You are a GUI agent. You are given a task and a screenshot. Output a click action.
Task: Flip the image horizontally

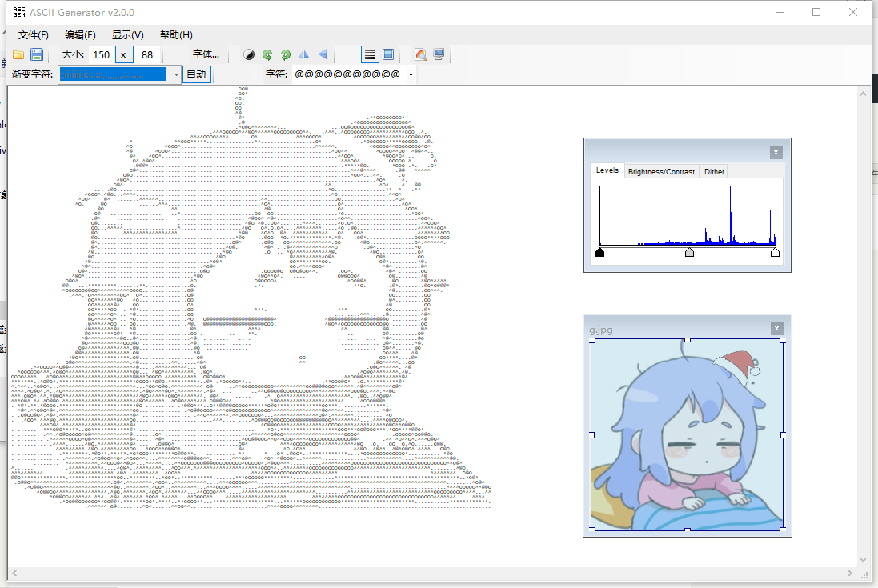point(304,55)
